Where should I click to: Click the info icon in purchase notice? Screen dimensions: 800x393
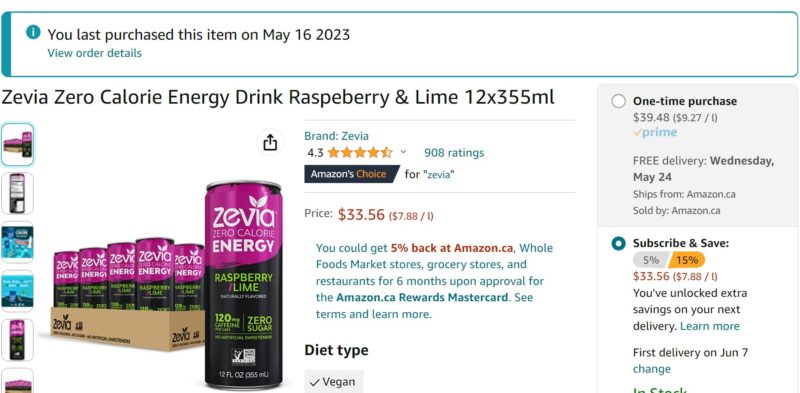tap(33, 32)
